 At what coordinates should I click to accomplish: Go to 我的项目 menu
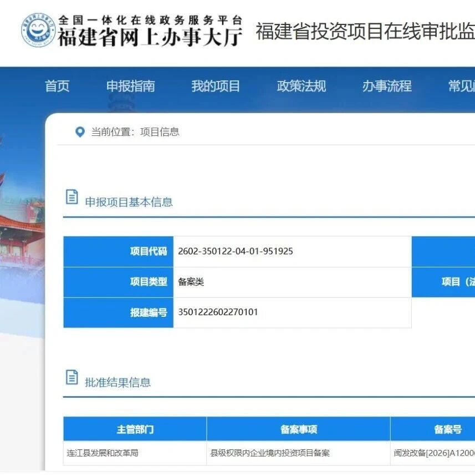click(x=216, y=86)
